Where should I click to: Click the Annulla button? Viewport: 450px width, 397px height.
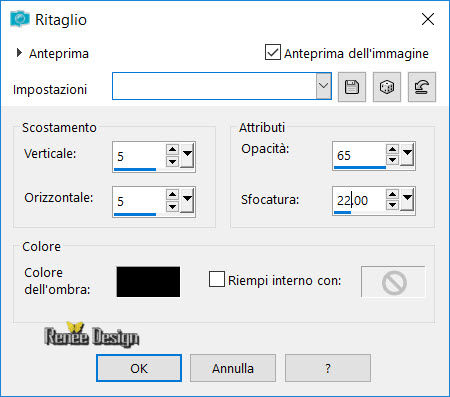coord(233,368)
